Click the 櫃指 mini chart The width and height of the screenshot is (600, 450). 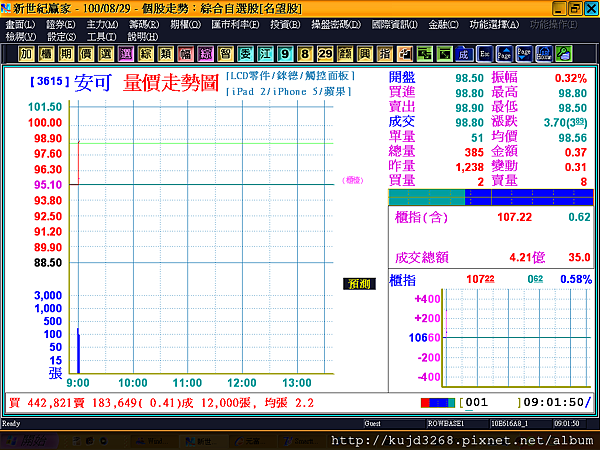(x=517, y=338)
